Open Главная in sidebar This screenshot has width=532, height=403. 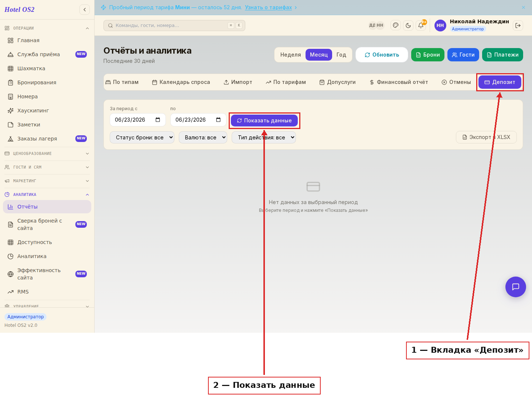tap(47, 40)
